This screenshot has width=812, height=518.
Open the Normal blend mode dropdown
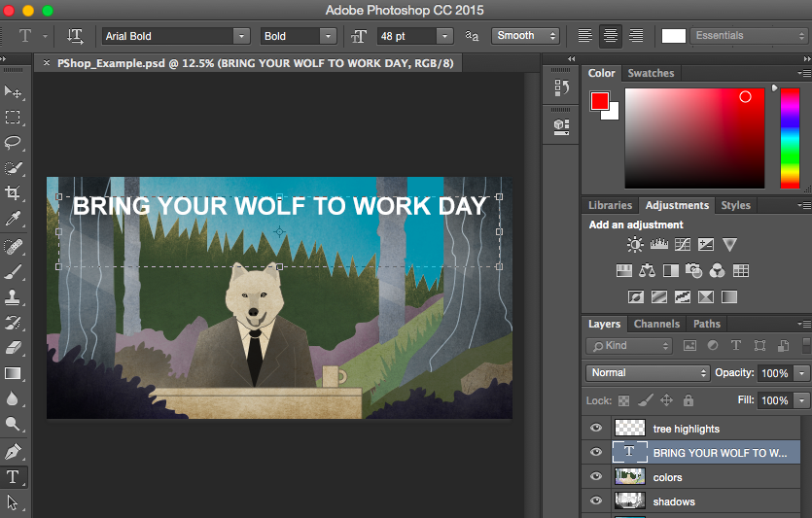pyautogui.click(x=648, y=373)
